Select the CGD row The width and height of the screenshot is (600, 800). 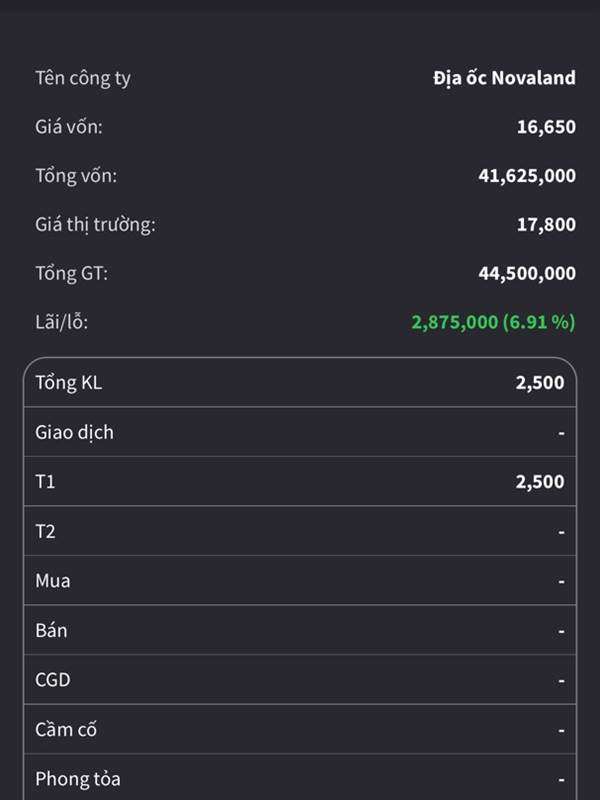[300, 679]
